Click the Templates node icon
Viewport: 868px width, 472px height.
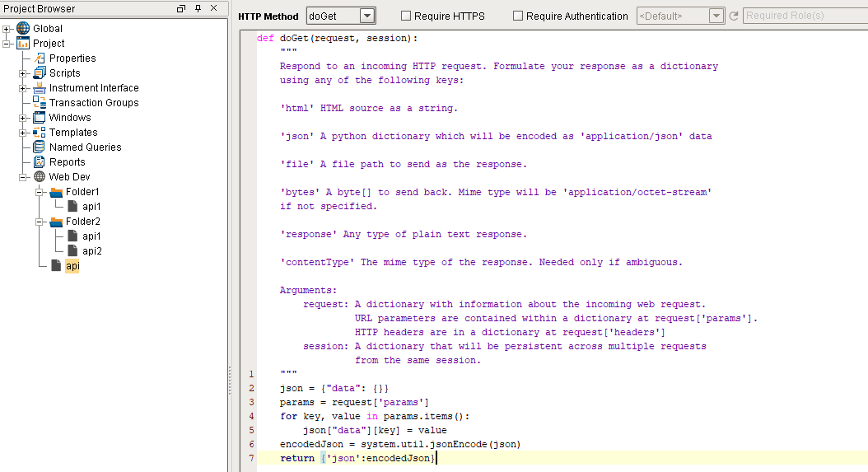(40, 133)
